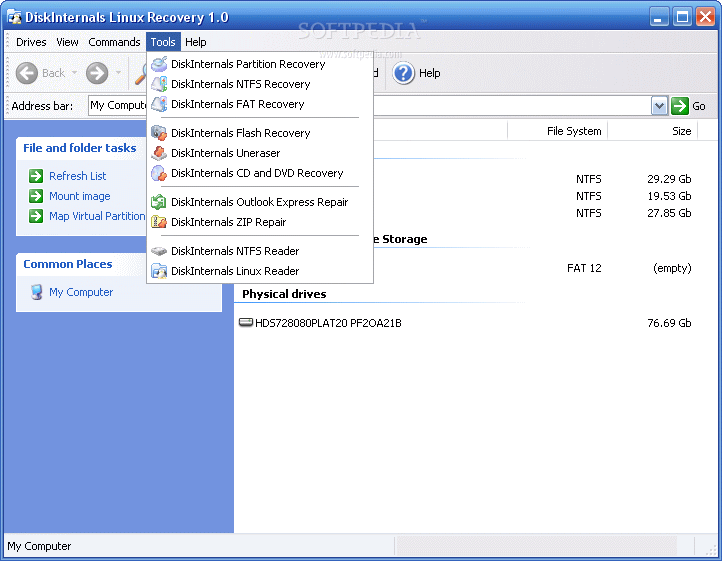Choose DiskInternals Partition Recovery
The width and height of the screenshot is (722, 561).
[x=260, y=64]
